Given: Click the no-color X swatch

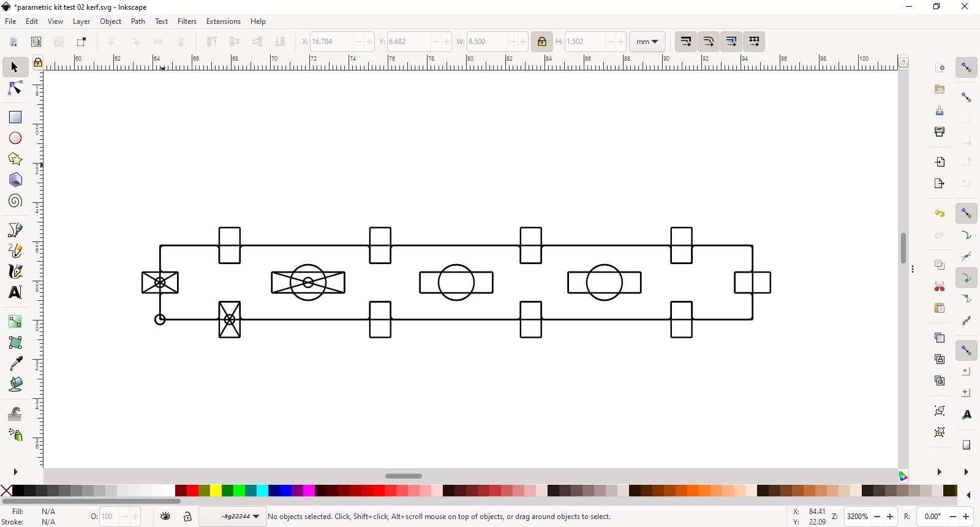Looking at the screenshot, I should 6,491.
